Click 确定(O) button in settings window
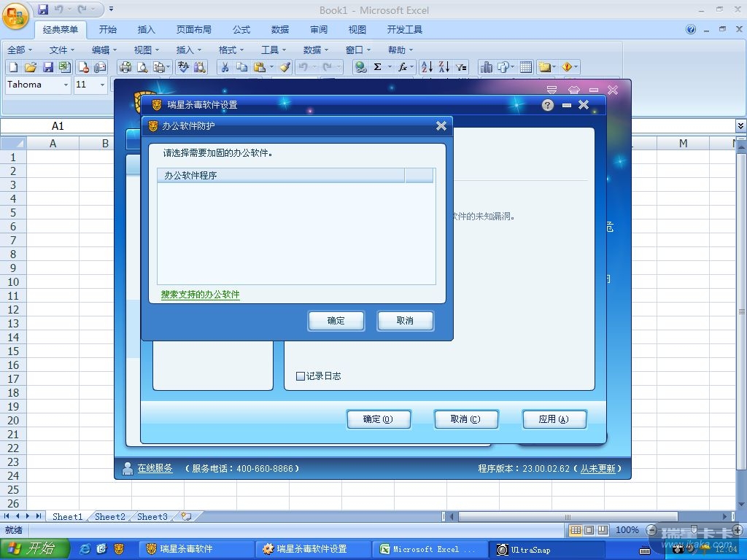Viewport: 747px width, 560px height. pyautogui.click(x=379, y=419)
